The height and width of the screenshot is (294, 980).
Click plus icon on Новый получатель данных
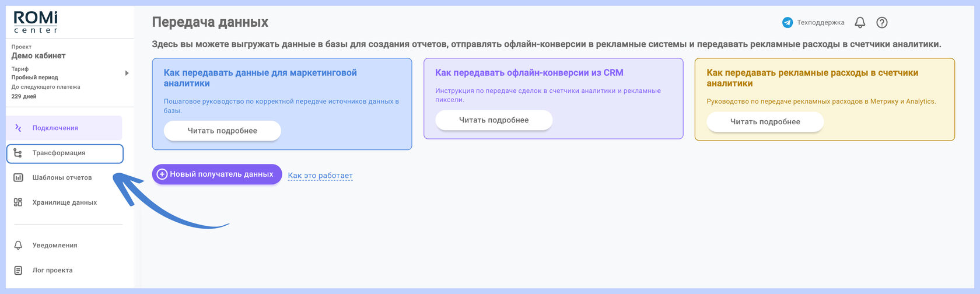pyautogui.click(x=162, y=174)
